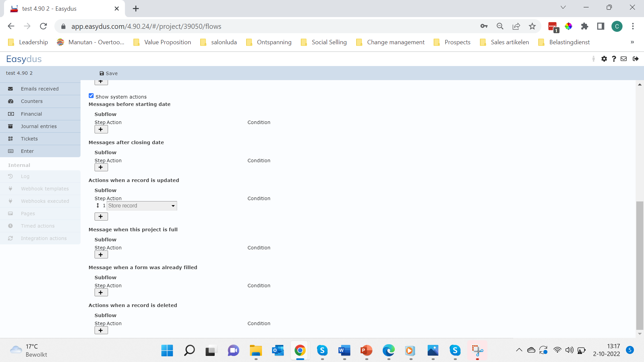Image resolution: width=644 pixels, height=362 pixels.
Task: Open the mail envelope icon in header
Action: (624, 59)
